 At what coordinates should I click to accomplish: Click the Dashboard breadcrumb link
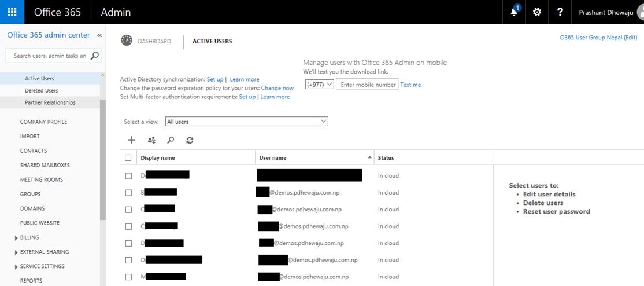point(154,41)
